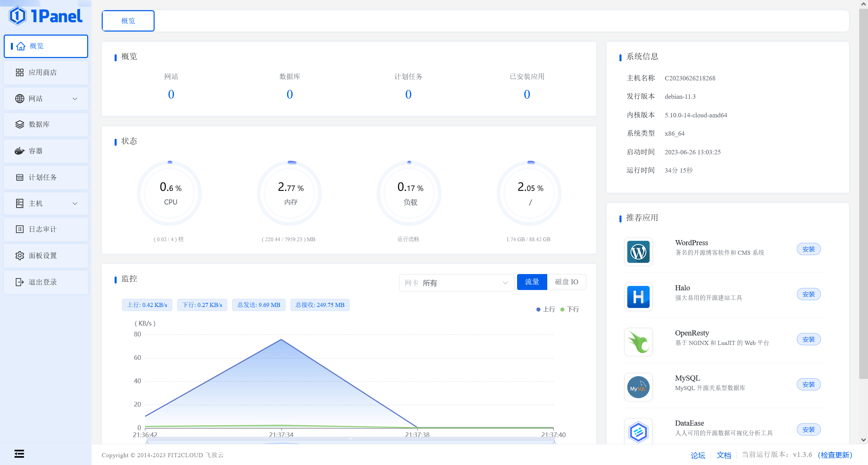
Task: Collapse the sidebar with the bottom menu icon
Action: (x=19, y=453)
